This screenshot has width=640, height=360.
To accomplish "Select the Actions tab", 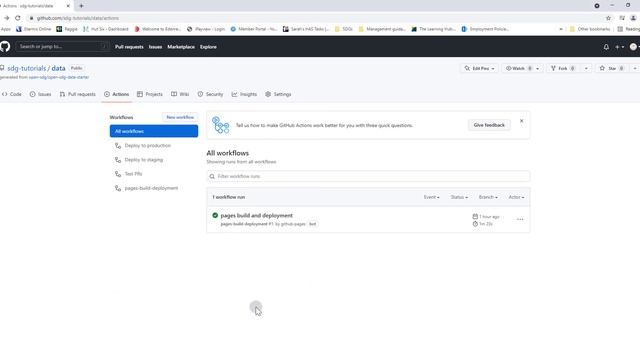I will pos(117,94).
